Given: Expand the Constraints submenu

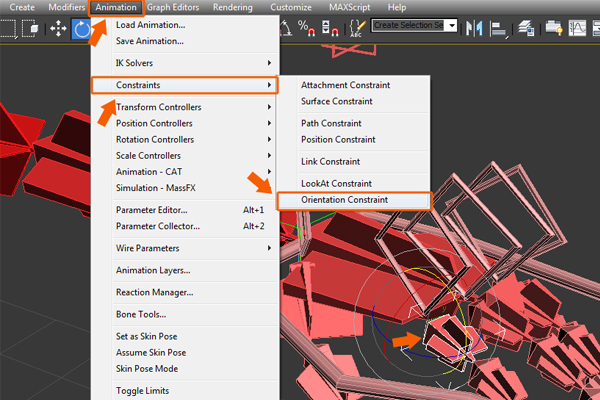Looking at the screenshot, I should 185,85.
